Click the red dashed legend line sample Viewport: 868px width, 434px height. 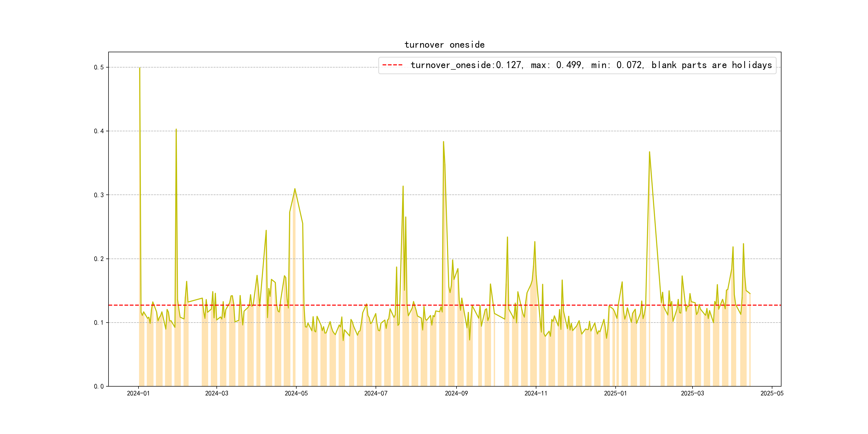(x=392, y=65)
